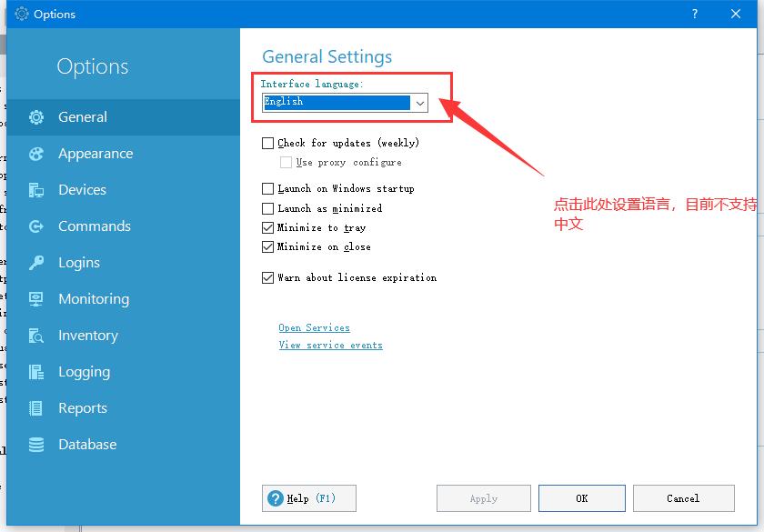Open the Inventory magnifier icon
This screenshot has width=764, height=532.
(x=35, y=335)
